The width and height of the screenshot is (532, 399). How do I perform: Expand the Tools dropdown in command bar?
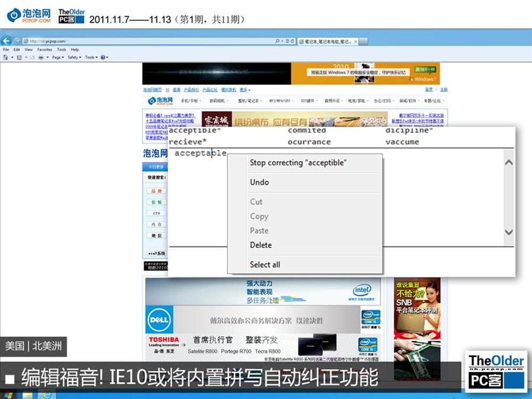click(x=90, y=57)
